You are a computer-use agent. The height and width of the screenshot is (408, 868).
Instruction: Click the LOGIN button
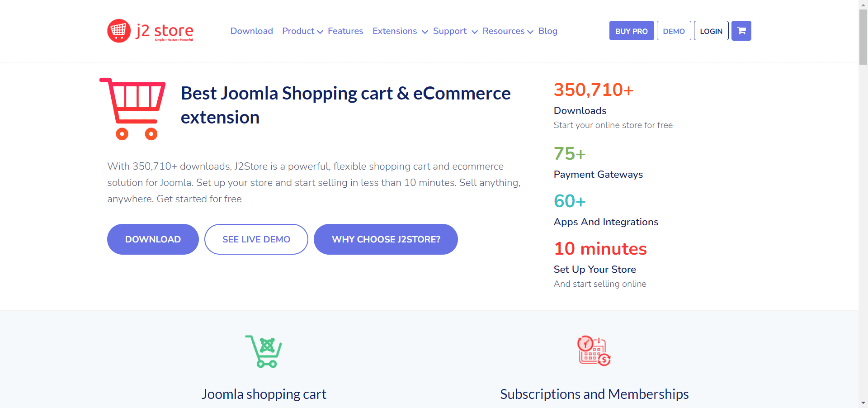(x=711, y=31)
